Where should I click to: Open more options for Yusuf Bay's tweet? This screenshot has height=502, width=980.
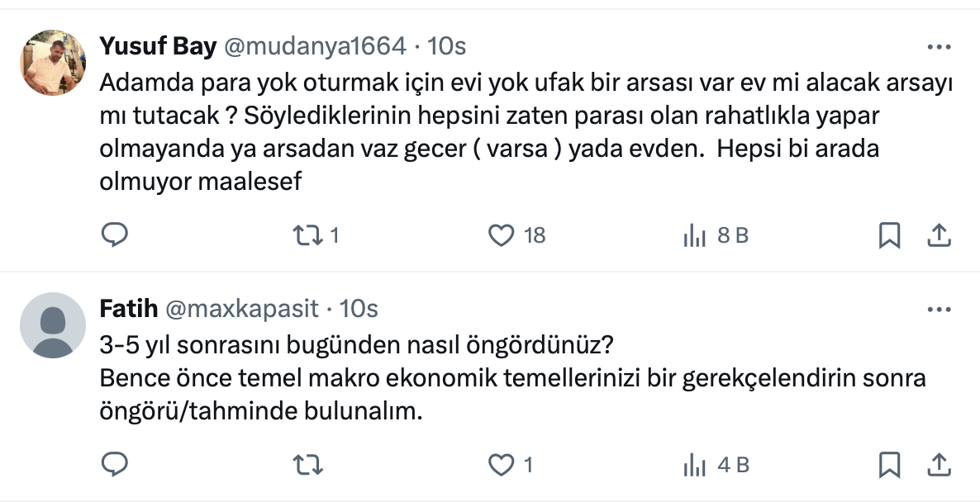(x=940, y=48)
